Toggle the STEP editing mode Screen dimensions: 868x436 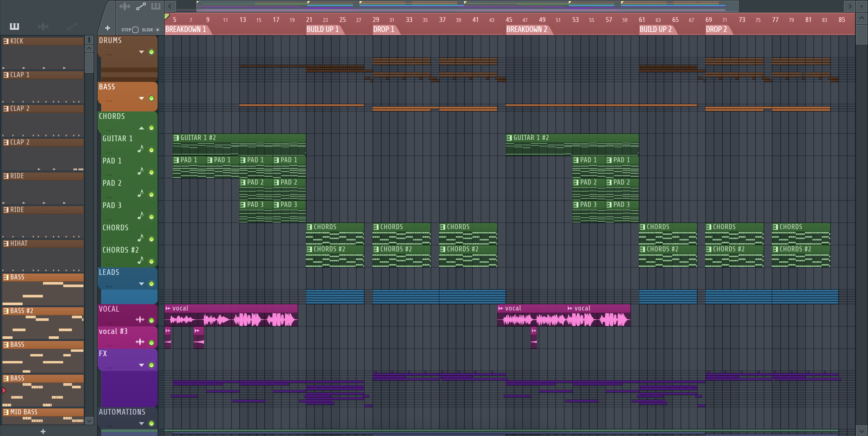pyautogui.click(x=135, y=30)
